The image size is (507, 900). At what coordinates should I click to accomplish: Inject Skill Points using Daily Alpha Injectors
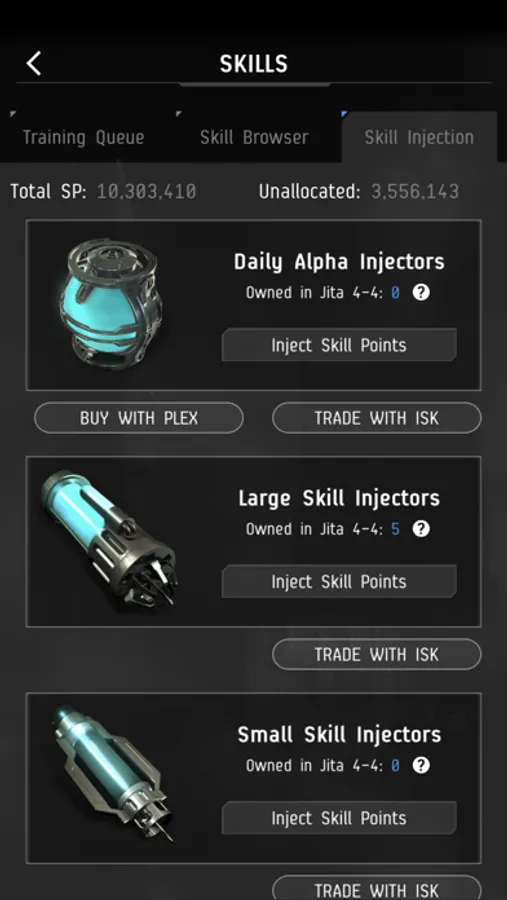coord(339,345)
